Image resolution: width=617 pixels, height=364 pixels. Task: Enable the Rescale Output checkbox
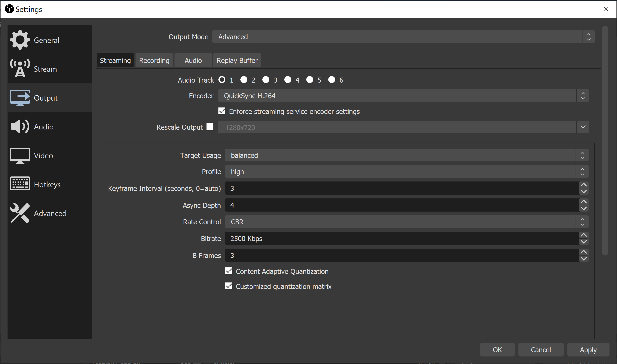210,126
